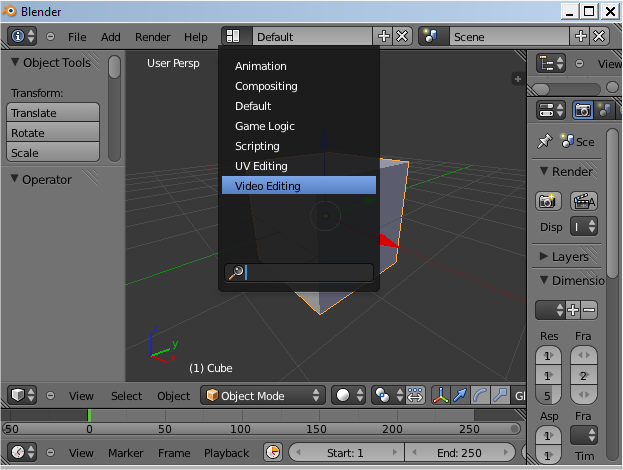The width and height of the screenshot is (623, 470).
Task: Choose Game Logic screen layout
Action: coord(299,126)
